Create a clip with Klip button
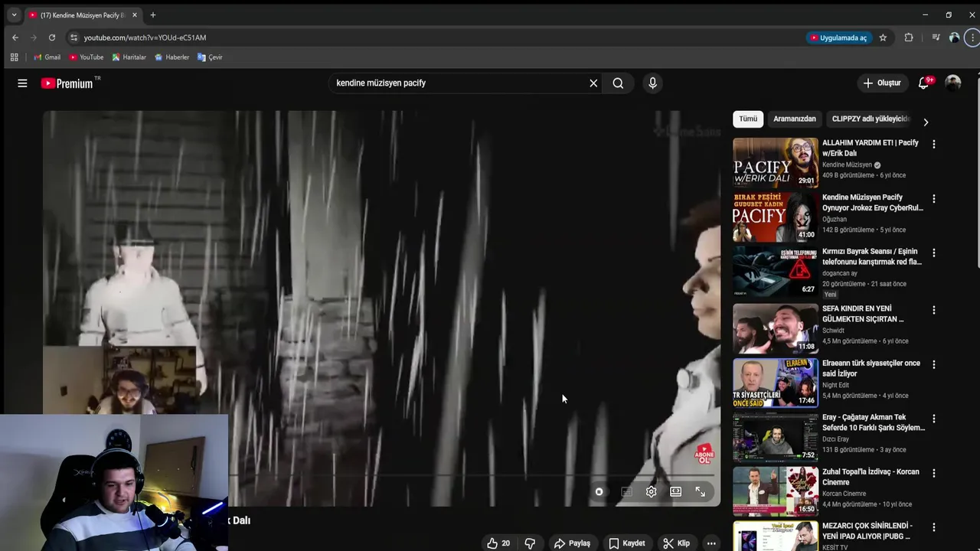980x551 pixels. click(x=677, y=543)
